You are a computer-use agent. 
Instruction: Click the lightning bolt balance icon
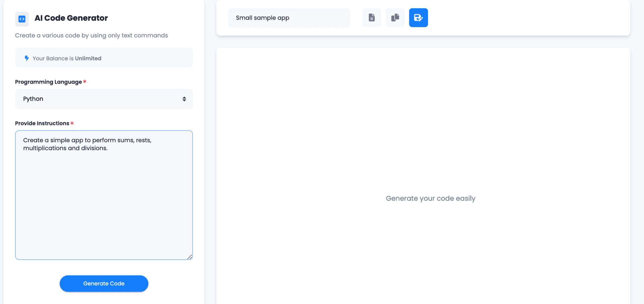click(x=27, y=58)
